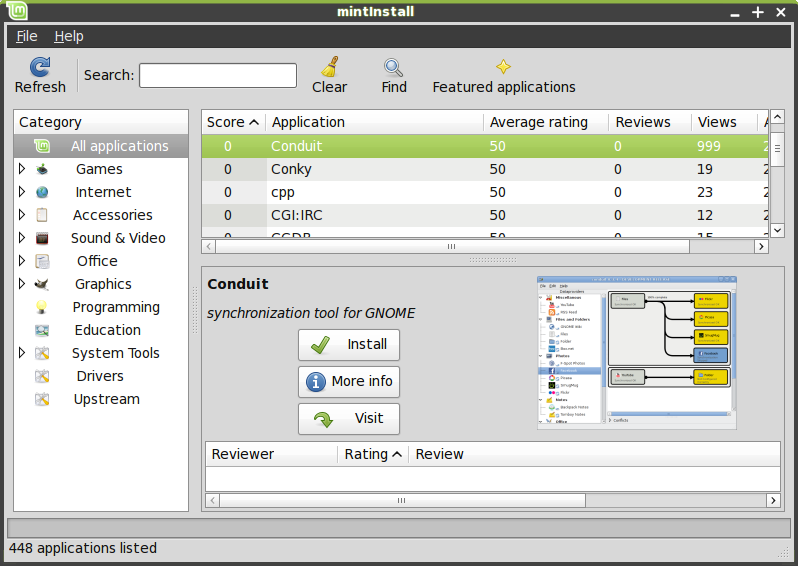Click the Accessories clipboard icon
The width and height of the screenshot is (798, 566).
pyautogui.click(x=42, y=215)
